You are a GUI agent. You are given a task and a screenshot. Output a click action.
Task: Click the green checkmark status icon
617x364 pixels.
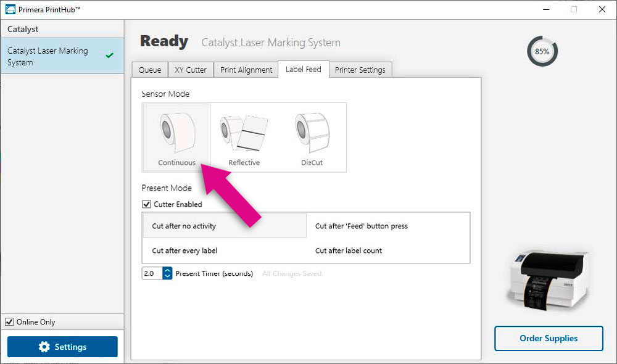(x=109, y=56)
